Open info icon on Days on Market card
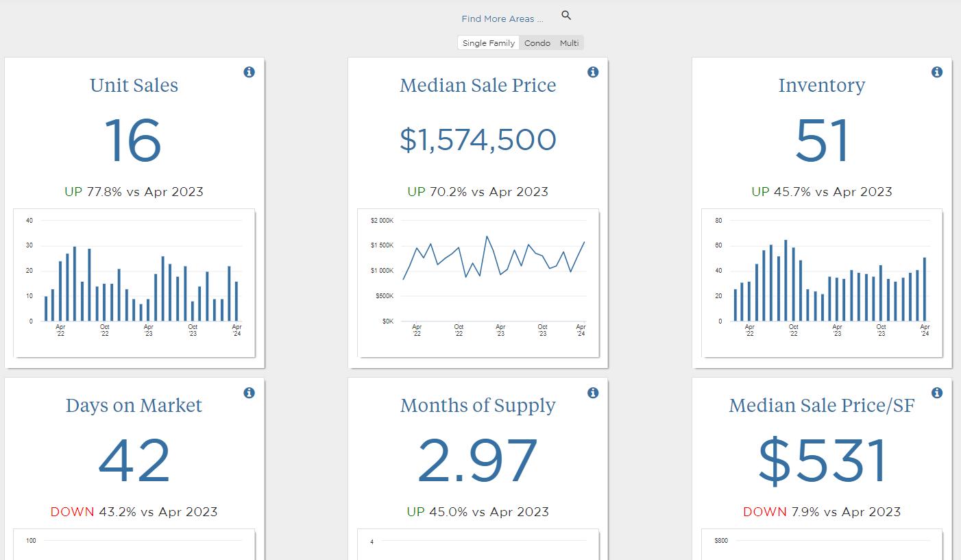Screen dimensions: 961x560 (x=250, y=393)
